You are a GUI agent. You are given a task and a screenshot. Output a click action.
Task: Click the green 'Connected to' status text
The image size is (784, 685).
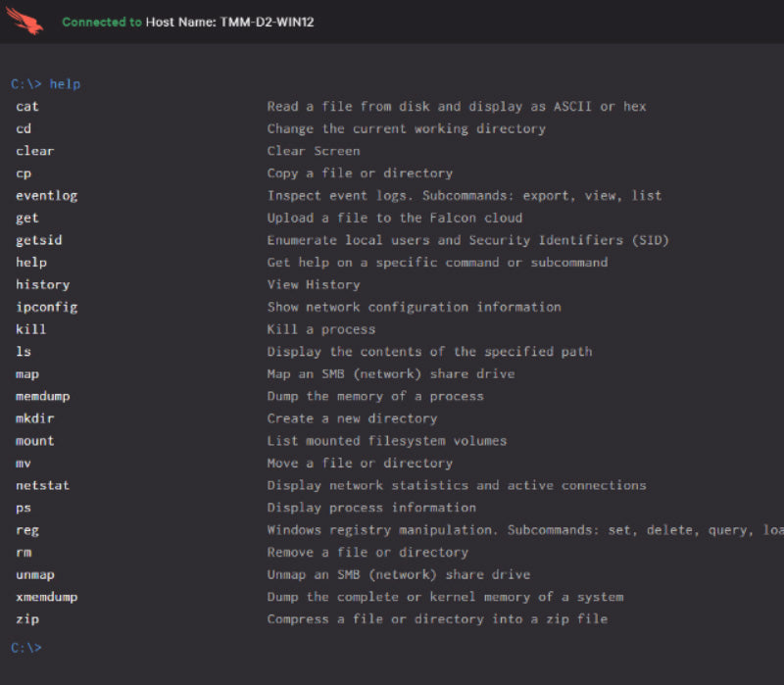[102, 22]
